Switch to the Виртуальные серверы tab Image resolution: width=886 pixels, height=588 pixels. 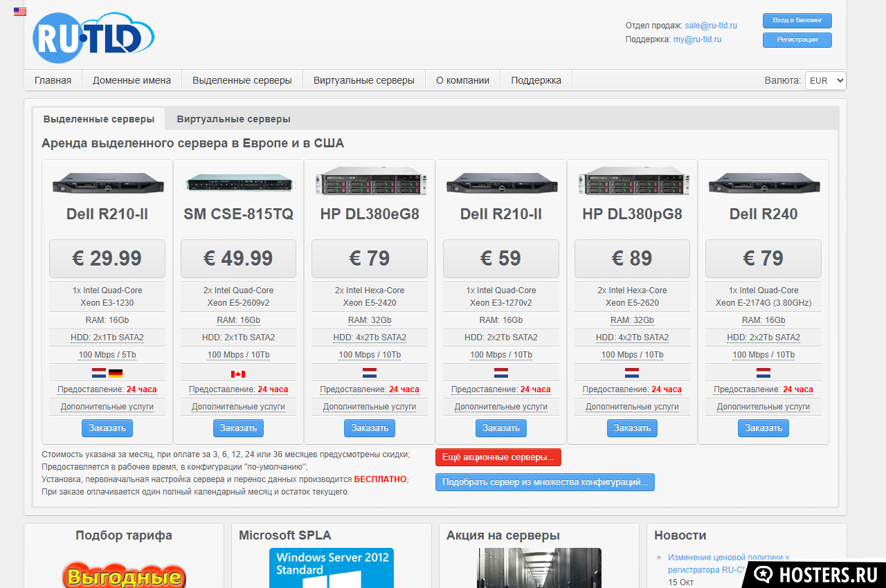tap(233, 119)
